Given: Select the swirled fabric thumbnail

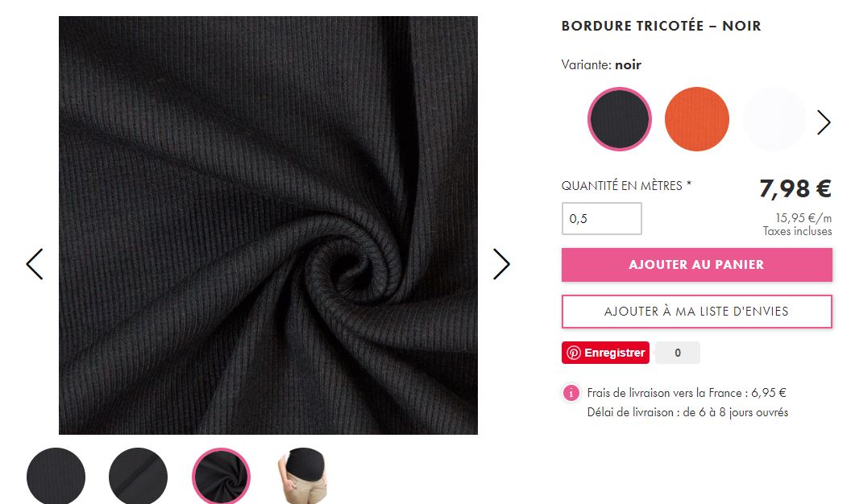Looking at the screenshot, I should [x=221, y=477].
